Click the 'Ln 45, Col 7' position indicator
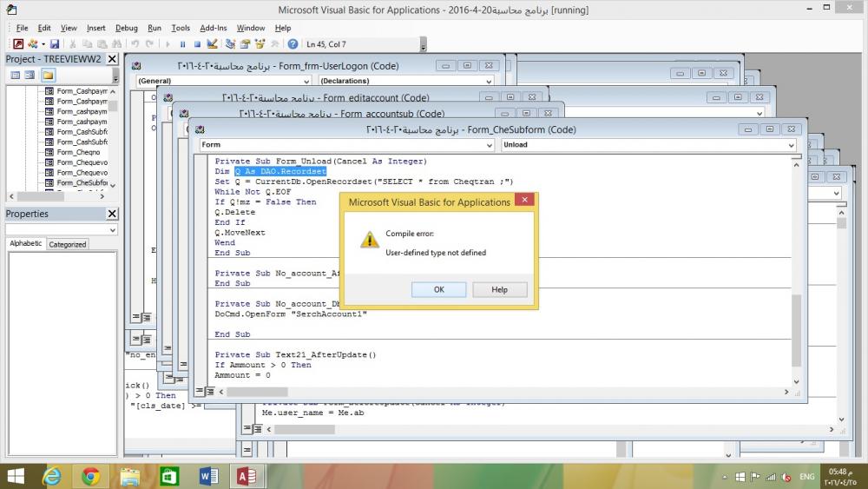 (x=326, y=44)
